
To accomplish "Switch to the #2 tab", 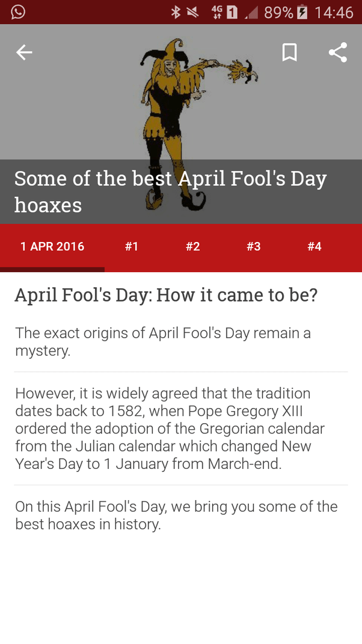I will (192, 246).
